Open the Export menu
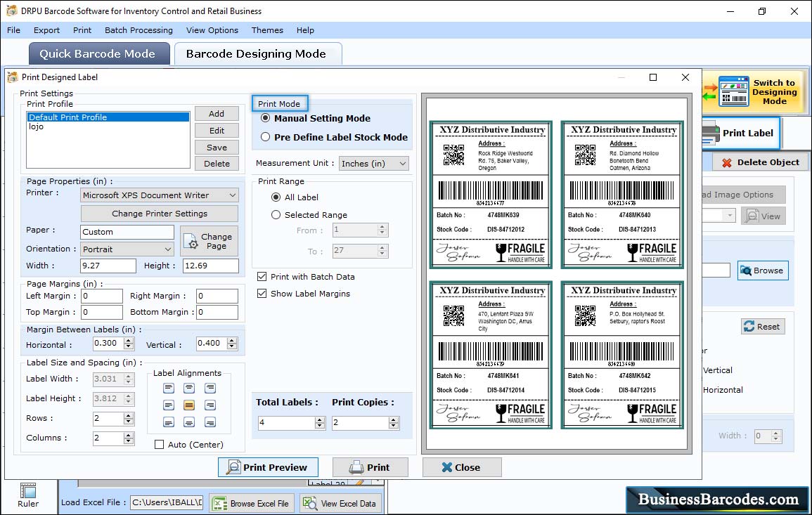812x515 pixels. click(46, 30)
